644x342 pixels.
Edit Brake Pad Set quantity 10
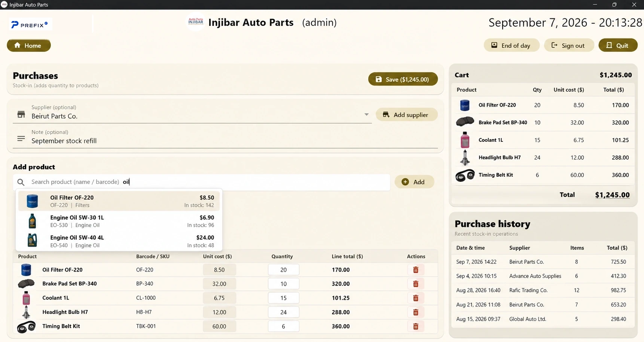(x=283, y=284)
